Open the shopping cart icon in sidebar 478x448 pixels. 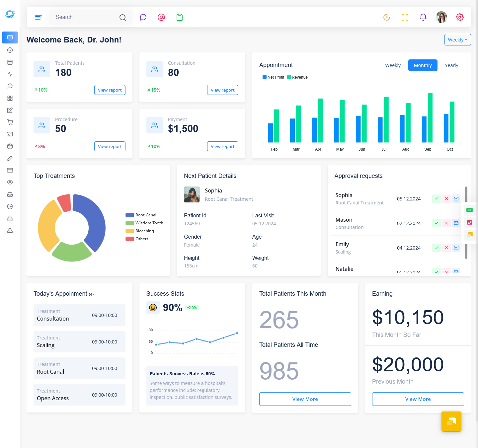(x=10, y=122)
